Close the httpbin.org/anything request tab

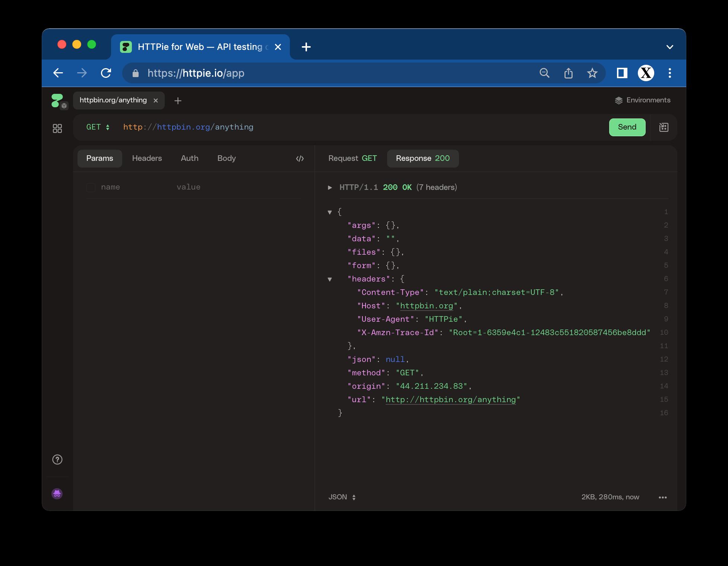tap(156, 101)
